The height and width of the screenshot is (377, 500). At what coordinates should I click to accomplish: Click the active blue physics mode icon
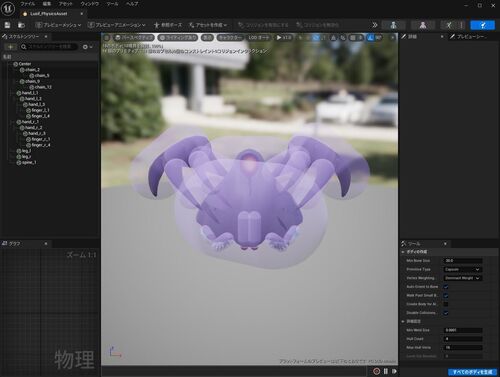(483, 25)
